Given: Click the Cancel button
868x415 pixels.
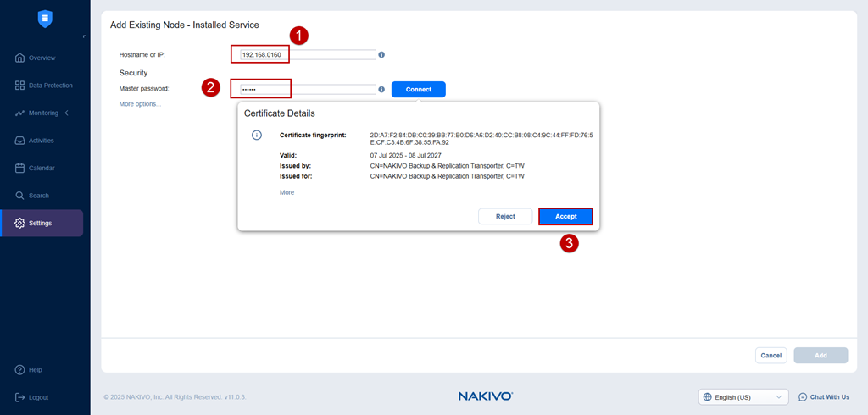Looking at the screenshot, I should pos(771,355).
